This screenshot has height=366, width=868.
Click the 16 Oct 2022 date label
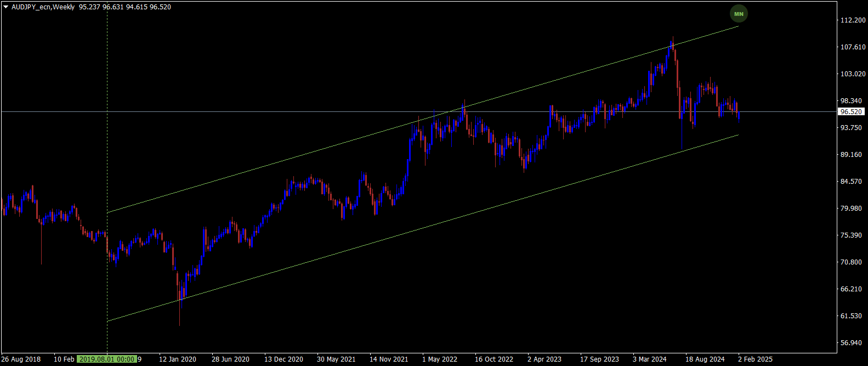[x=494, y=359]
